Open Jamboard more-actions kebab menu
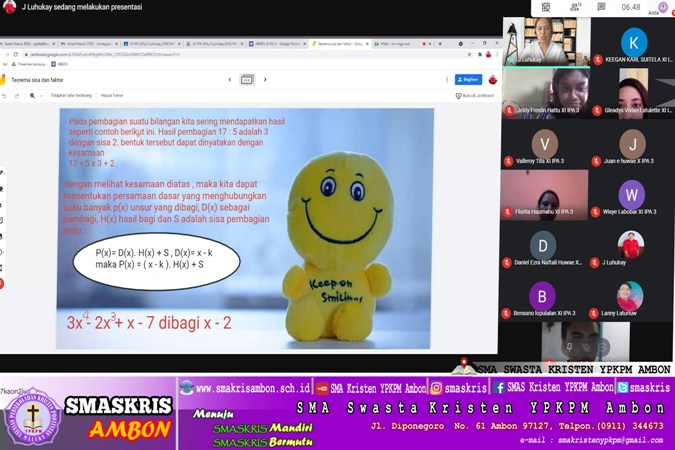 [x=447, y=80]
